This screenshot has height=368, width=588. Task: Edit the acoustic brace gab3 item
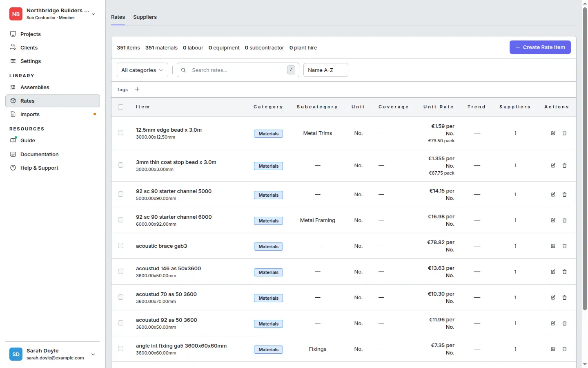[553, 246]
